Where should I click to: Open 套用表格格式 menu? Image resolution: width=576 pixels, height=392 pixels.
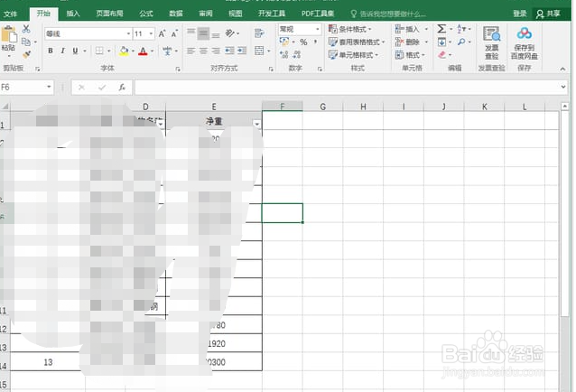(357, 42)
